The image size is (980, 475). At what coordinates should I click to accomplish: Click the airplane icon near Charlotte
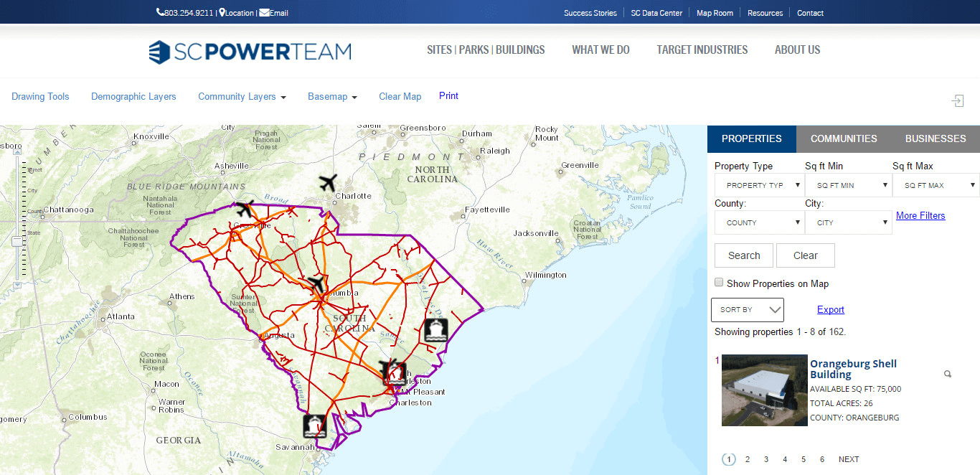[329, 183]
